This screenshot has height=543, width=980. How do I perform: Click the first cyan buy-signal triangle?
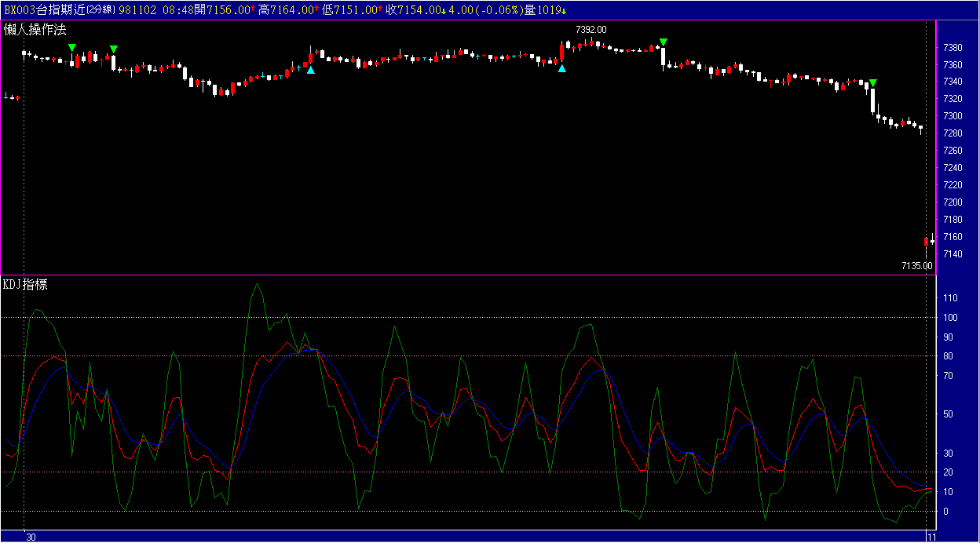coord(310,70)
